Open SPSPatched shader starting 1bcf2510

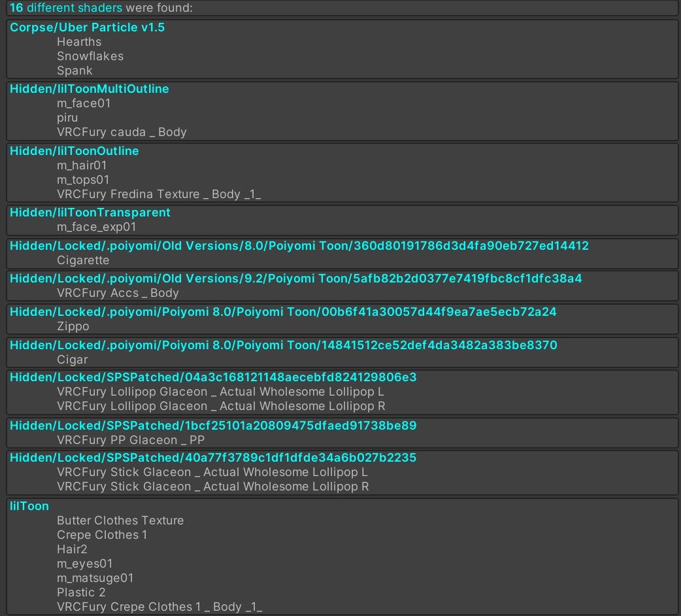point(213,426)
